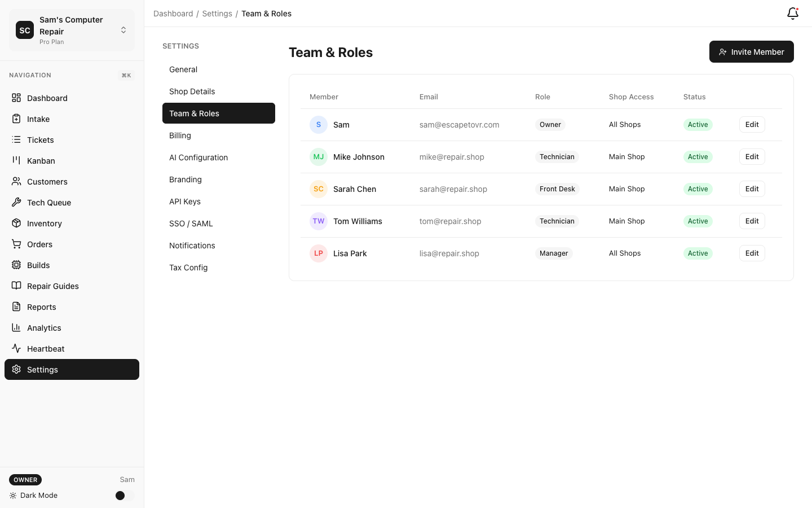This screenshot has height=508, width=812.
Task: Open the Heartbeat activity icon
Action: coord(16,348)
